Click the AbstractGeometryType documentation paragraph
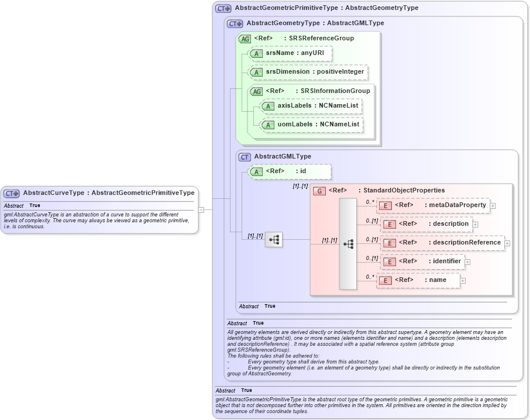This screenshot has height=420, width=530. (367, 353)
